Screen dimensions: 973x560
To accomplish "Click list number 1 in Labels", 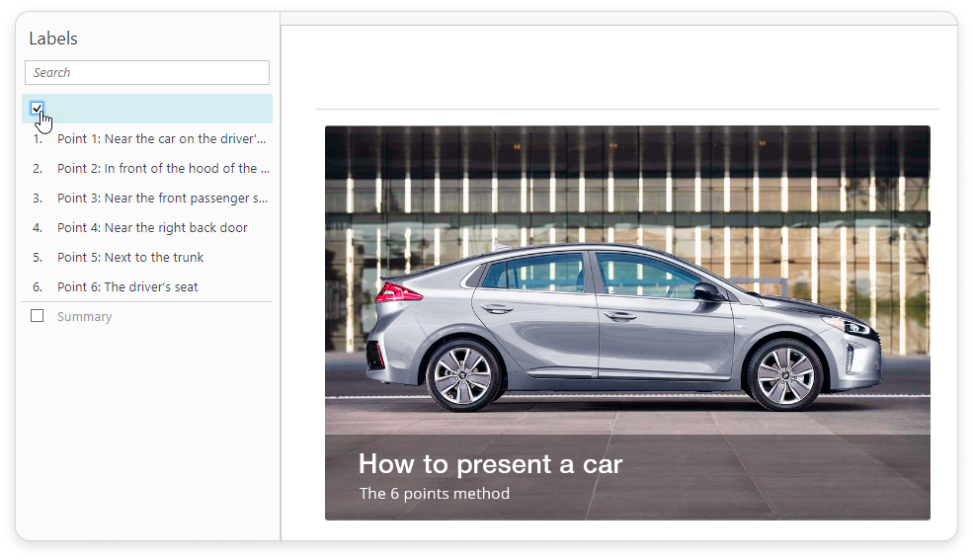I will 38,139.
